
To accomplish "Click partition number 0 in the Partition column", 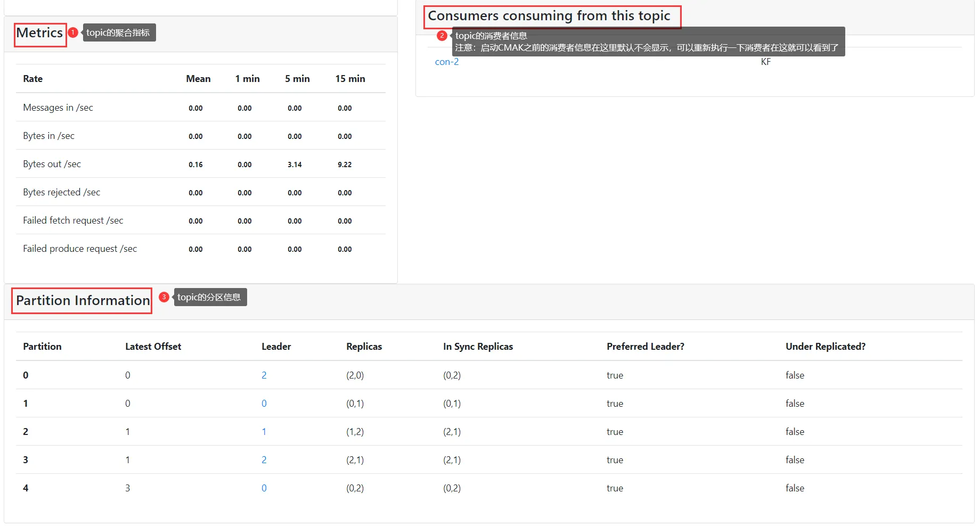I will point(26,375).
